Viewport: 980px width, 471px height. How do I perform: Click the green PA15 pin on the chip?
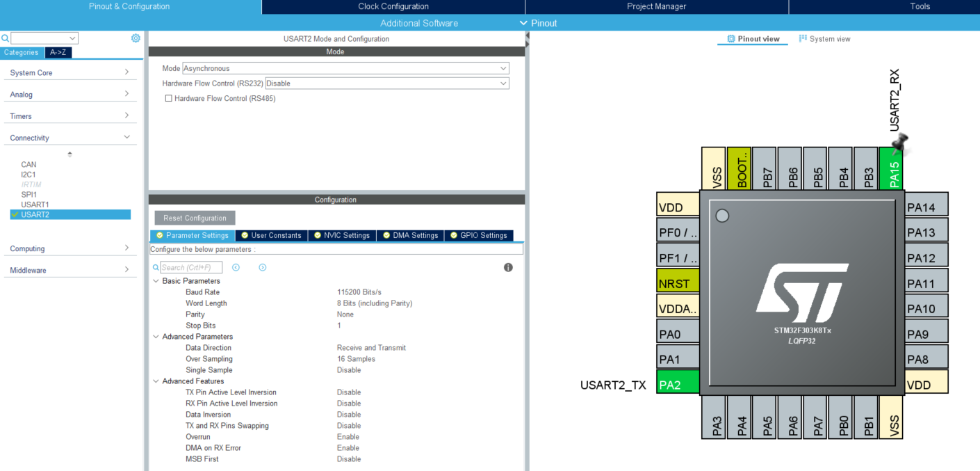pyautogui.click(x=891, y=168)
